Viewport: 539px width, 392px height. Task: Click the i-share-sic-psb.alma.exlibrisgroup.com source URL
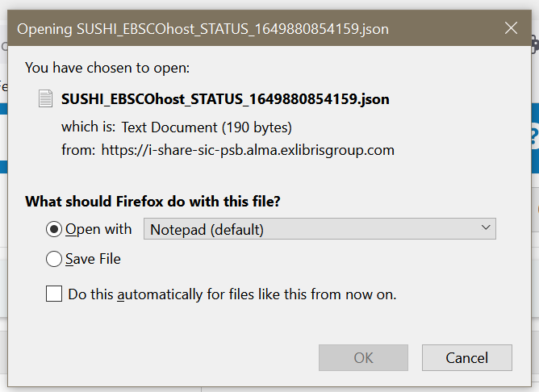click(248, 150)
